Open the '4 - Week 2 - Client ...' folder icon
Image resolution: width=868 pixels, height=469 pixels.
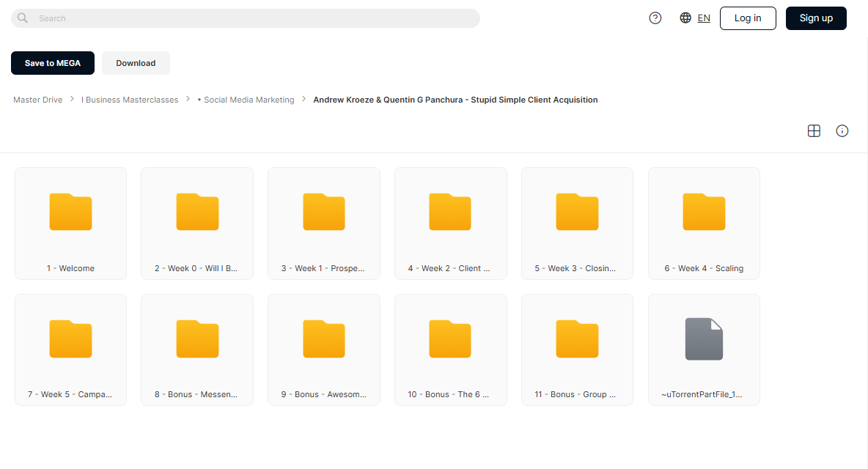pos(450,212)
